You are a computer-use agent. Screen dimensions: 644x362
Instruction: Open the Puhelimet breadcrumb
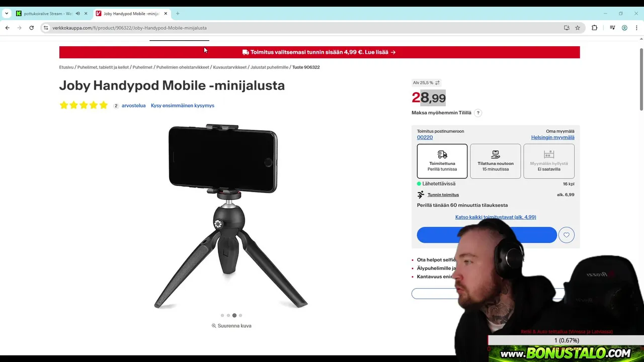[x=142, y=67]
